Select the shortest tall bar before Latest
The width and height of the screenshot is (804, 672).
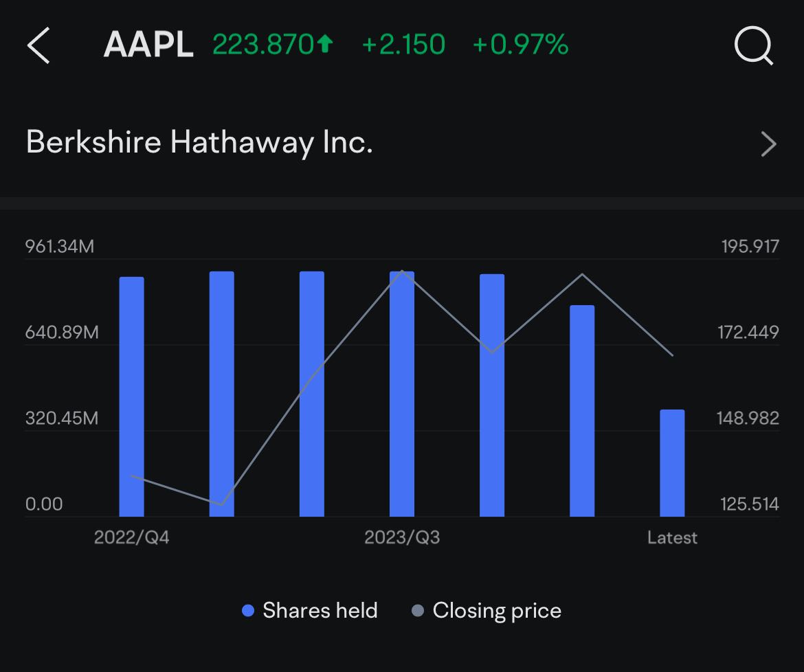(x=582, y=411)
